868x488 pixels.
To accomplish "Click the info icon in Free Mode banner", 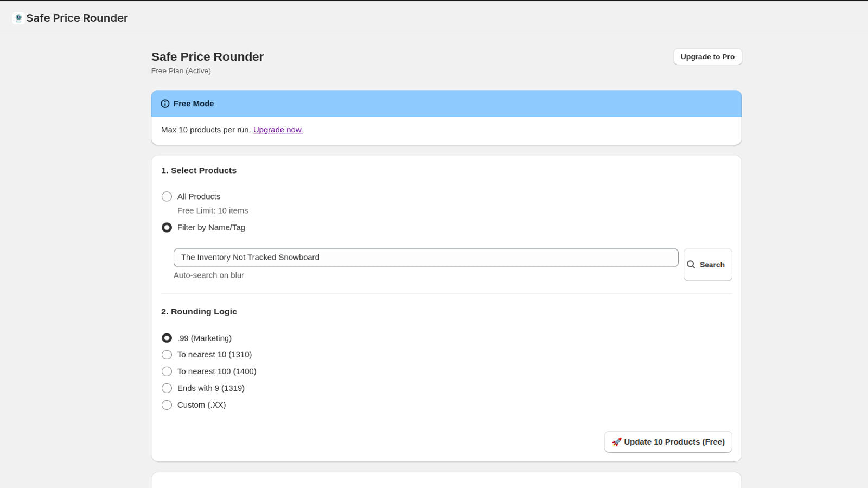I will (x=165, y=104).
